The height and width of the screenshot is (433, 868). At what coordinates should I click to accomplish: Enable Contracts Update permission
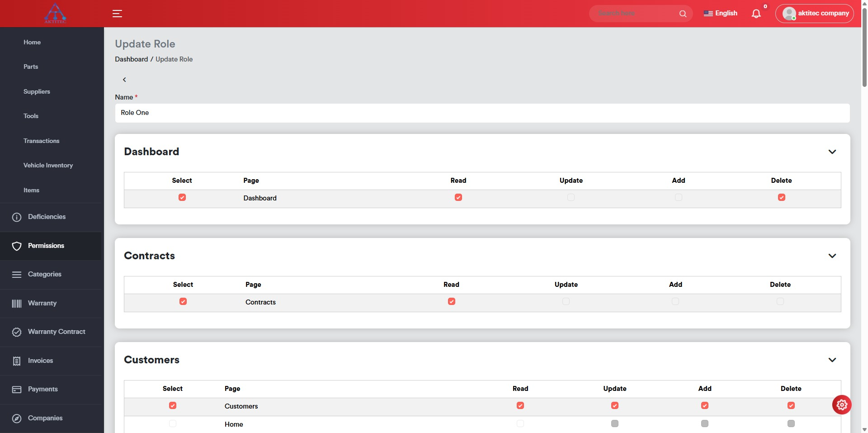click(x=566, y=301)
